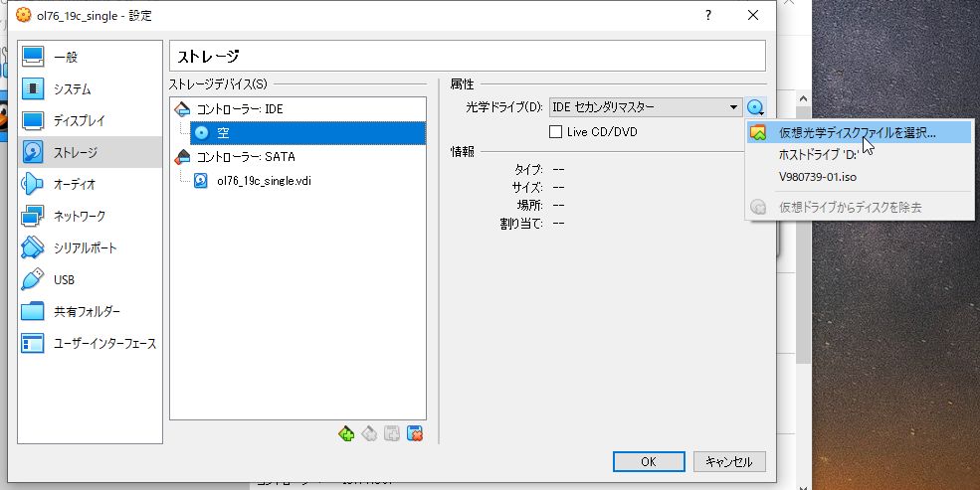This screenshot has width=980, height=490.
Task: Open the USB settings category
Action: click(90, 279)
